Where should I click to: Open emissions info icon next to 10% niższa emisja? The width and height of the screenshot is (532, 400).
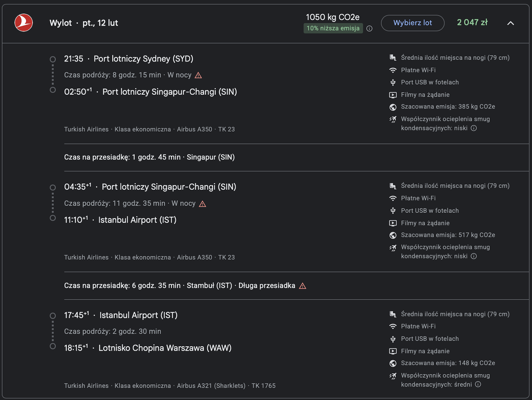tap(369, 28)
